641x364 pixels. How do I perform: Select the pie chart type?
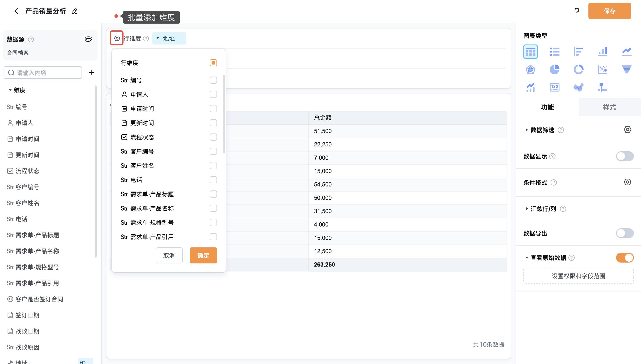pos(554,69)
